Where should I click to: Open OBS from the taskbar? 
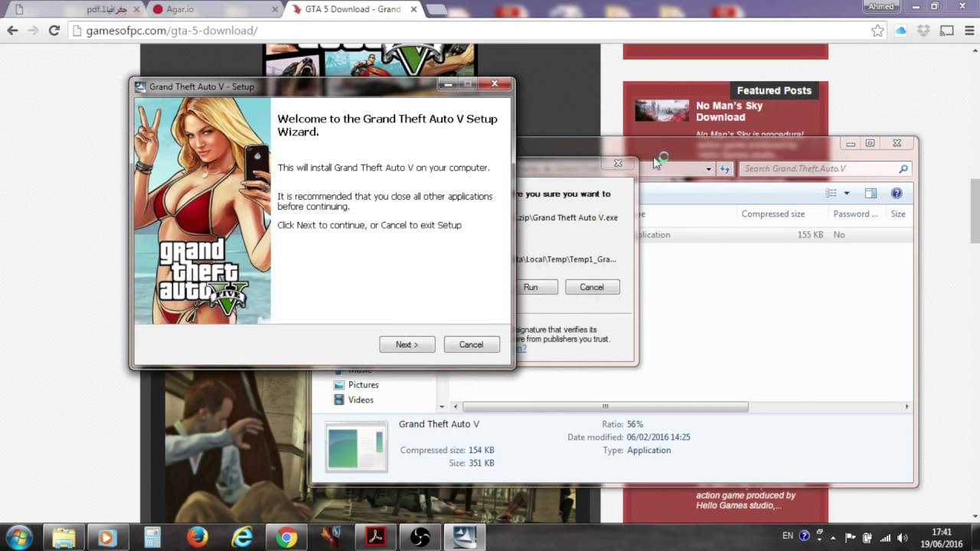tap(420, 537)
